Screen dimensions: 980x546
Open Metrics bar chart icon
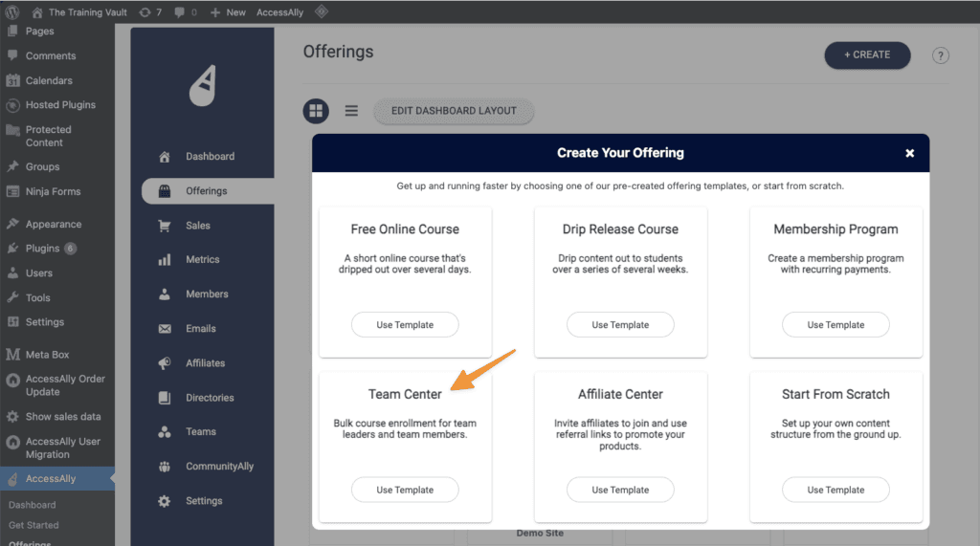(x=165, y=260)
